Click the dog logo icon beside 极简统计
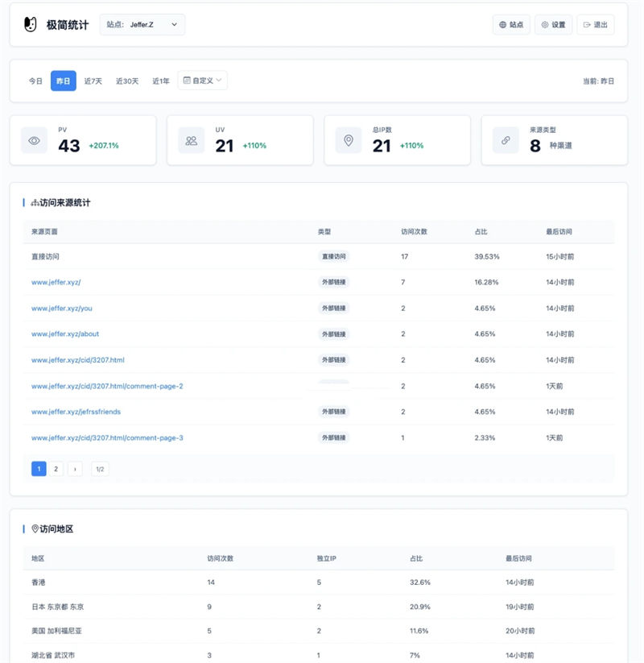The height and width of the screenshot is (663, 644). coord(31,25)
